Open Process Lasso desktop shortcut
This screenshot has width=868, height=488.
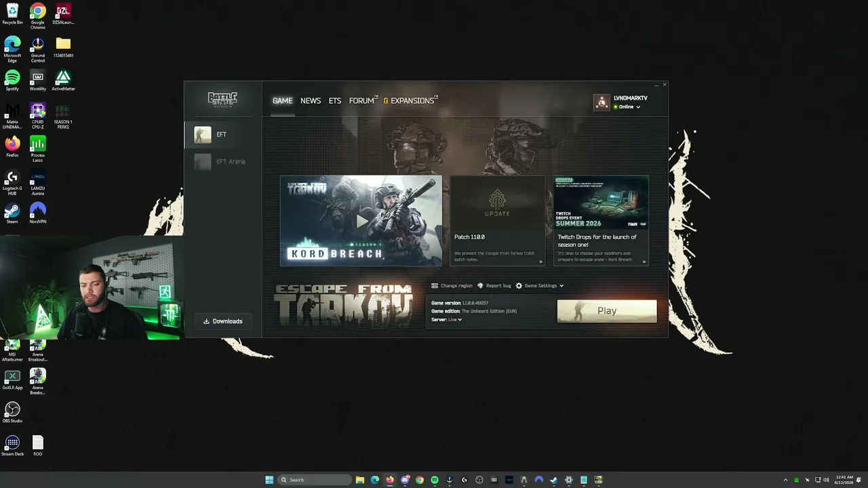[38, 149]
